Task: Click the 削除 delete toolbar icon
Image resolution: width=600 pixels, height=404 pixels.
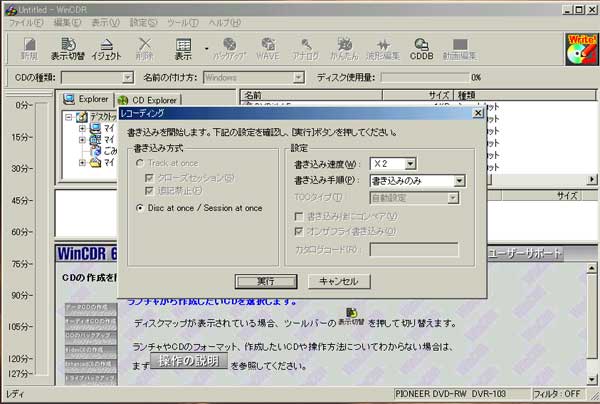Action: 145,49
